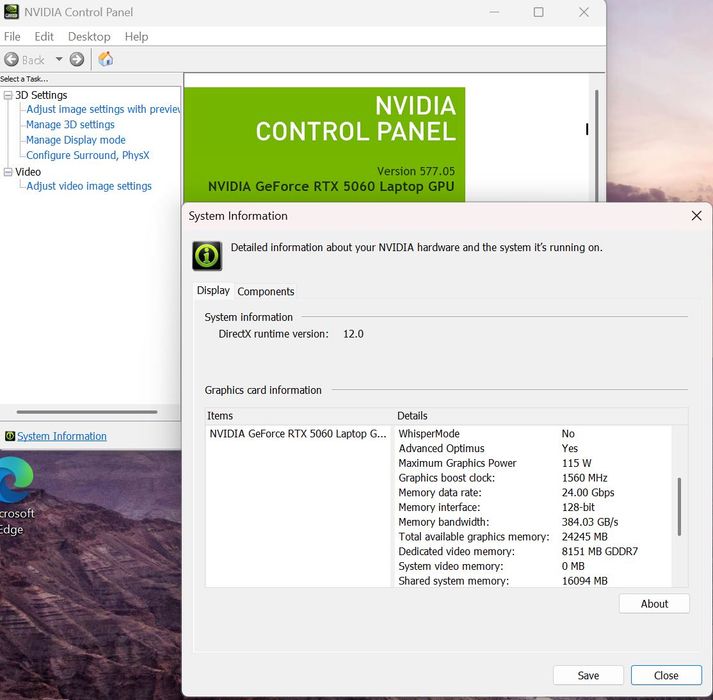Image resolution: width=713 pixels, height=700 pixels.
Task: Click the Save button
Action: pyautogui.click(x=588, y=675)
